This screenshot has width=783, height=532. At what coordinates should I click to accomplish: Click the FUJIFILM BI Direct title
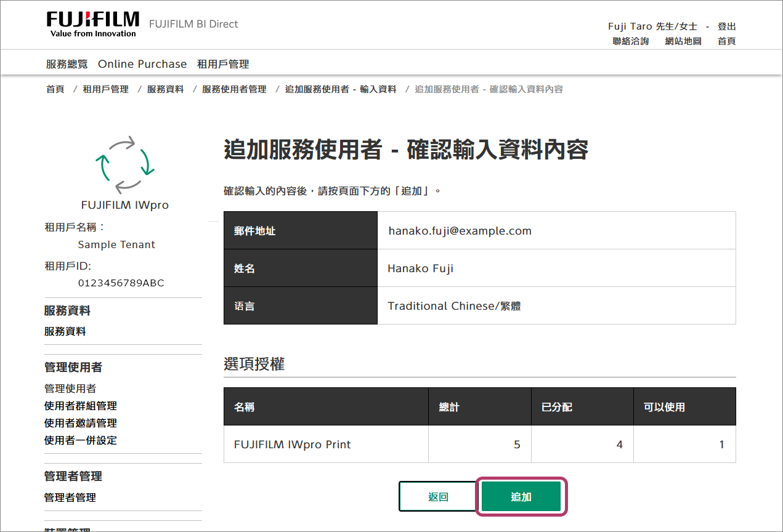(193, 25)
